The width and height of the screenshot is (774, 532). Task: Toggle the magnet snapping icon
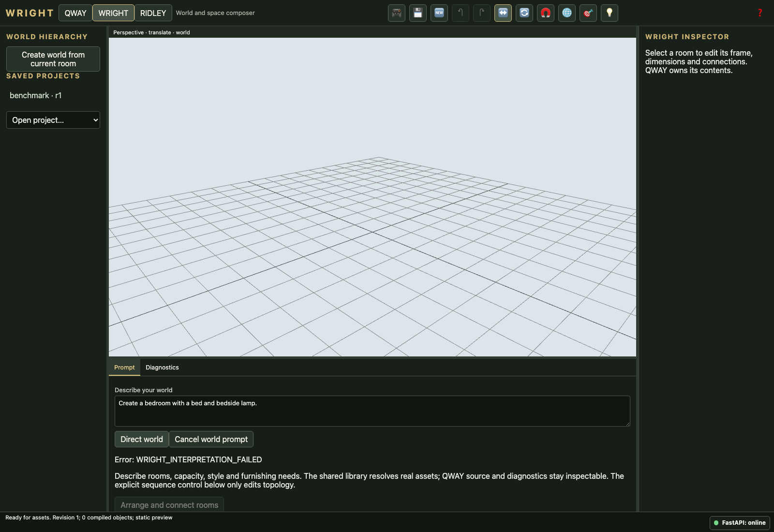546,13
